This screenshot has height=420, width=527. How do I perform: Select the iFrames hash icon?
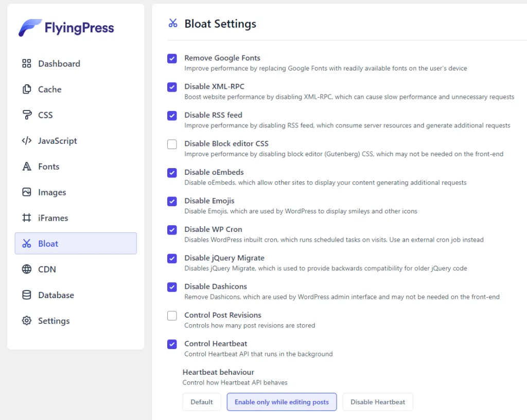27,218
